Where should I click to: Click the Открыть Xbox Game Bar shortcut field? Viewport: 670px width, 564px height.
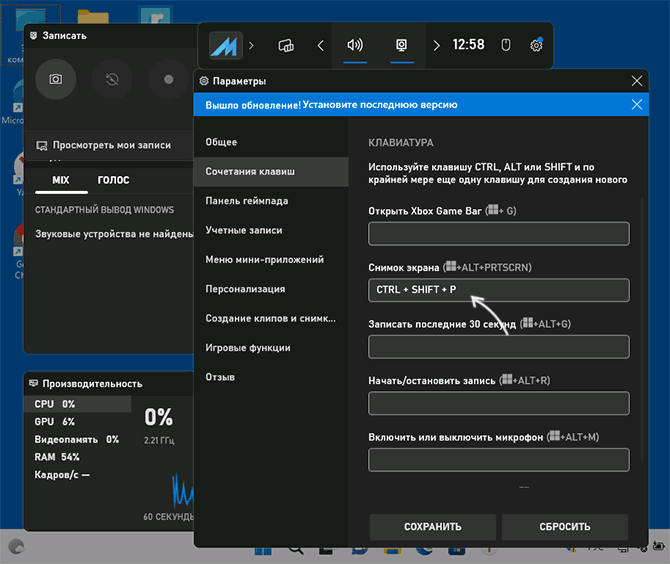[x=499, y=234]
